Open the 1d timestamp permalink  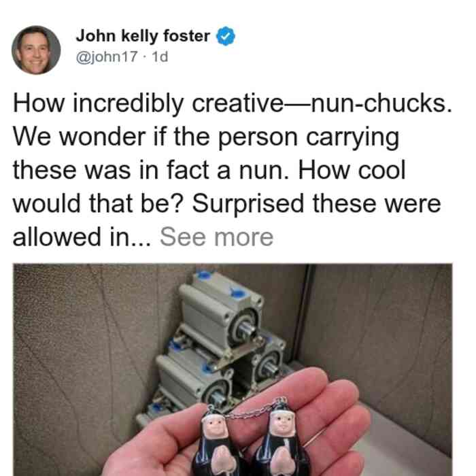click(160, 56)
